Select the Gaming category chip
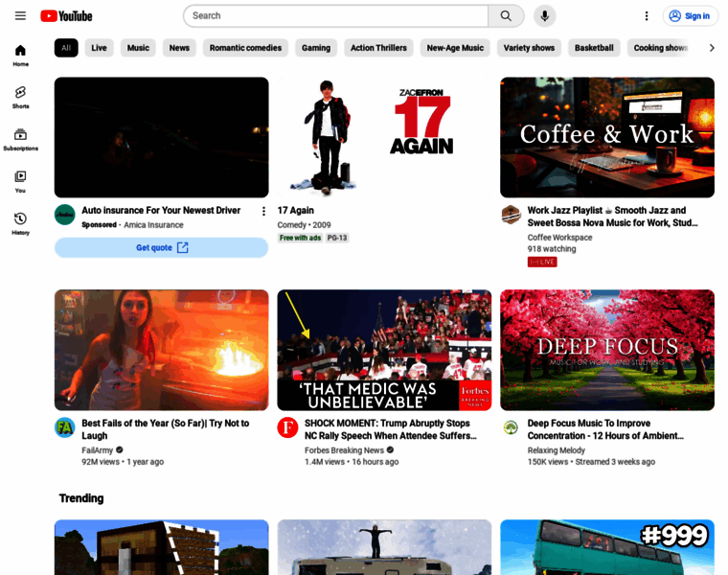The image size is (728, 575). click(x=316, y=48)
